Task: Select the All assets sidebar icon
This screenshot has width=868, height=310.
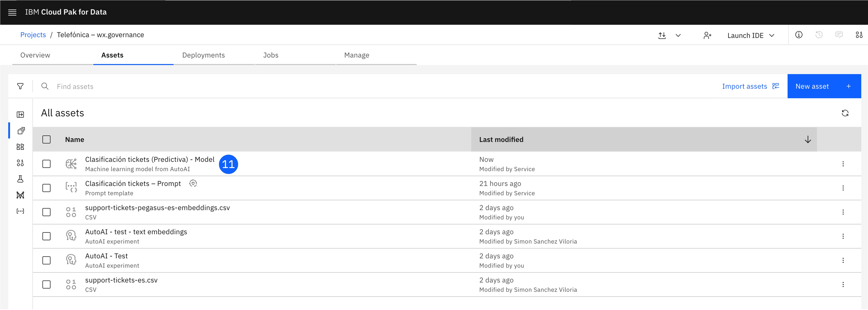Action: click(x=21, y=131)
